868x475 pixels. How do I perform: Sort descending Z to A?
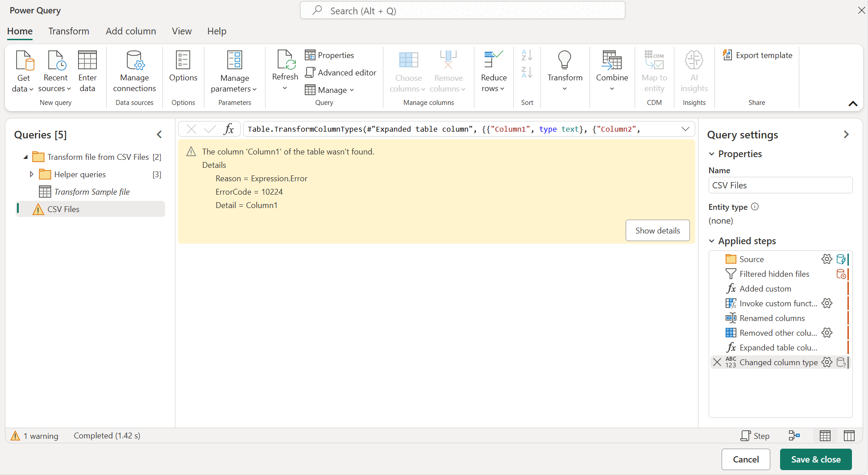[527, 72]
